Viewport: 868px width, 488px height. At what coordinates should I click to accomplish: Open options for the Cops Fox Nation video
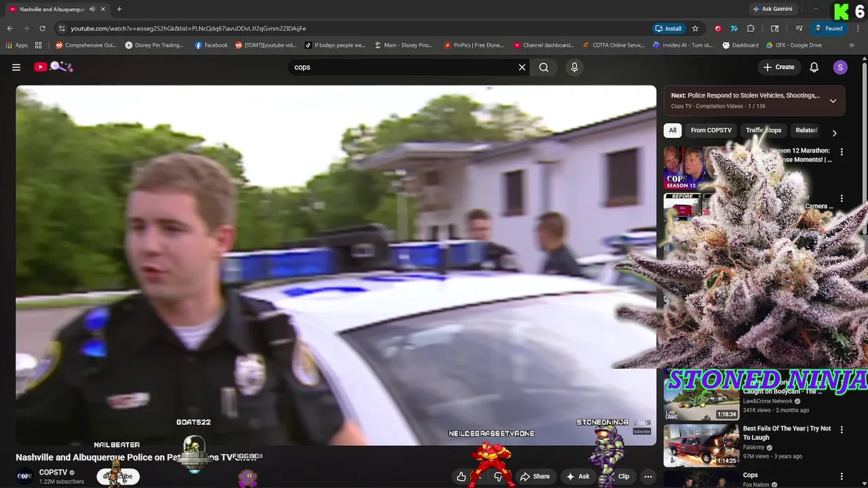842,476
